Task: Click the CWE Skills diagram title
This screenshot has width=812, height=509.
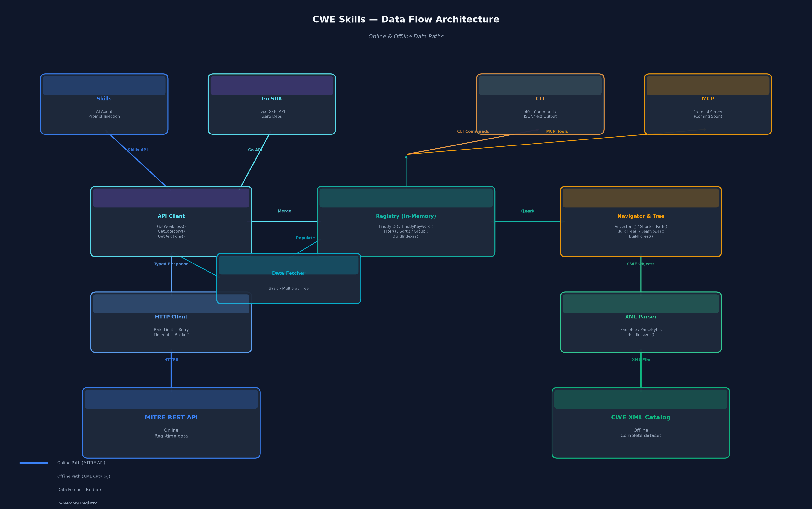Action: 406,20
